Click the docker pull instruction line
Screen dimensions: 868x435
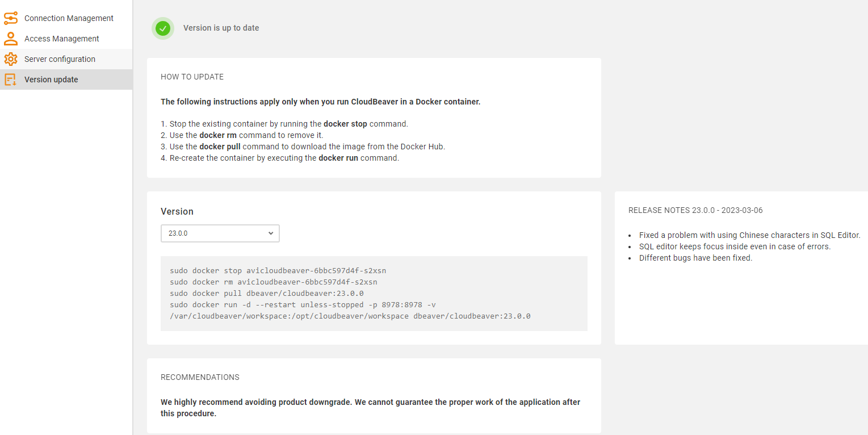click(x=303, y=147)
